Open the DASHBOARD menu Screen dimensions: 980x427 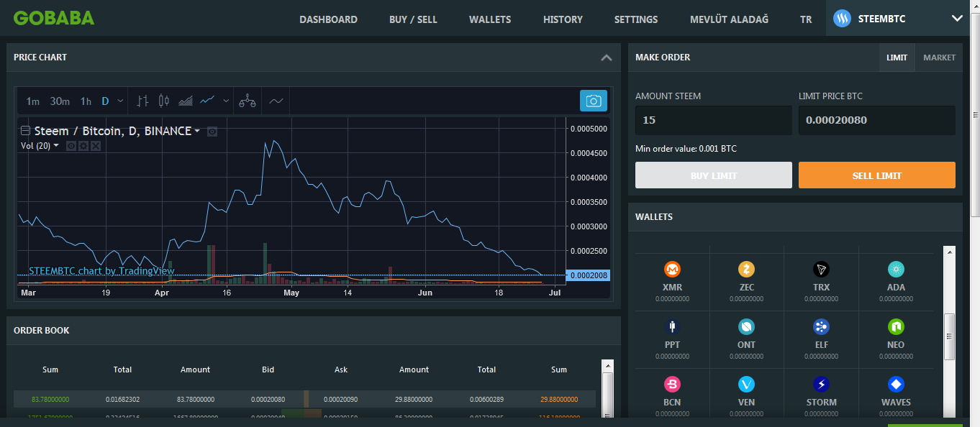328,19
